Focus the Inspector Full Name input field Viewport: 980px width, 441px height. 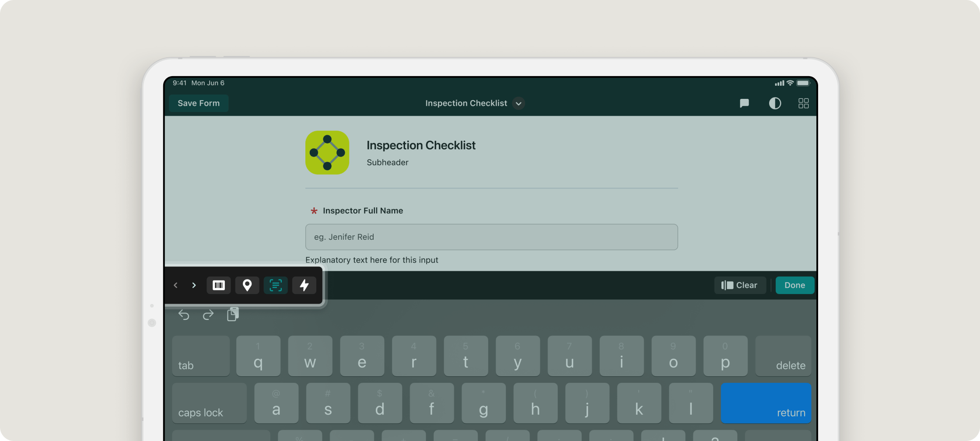491,237
